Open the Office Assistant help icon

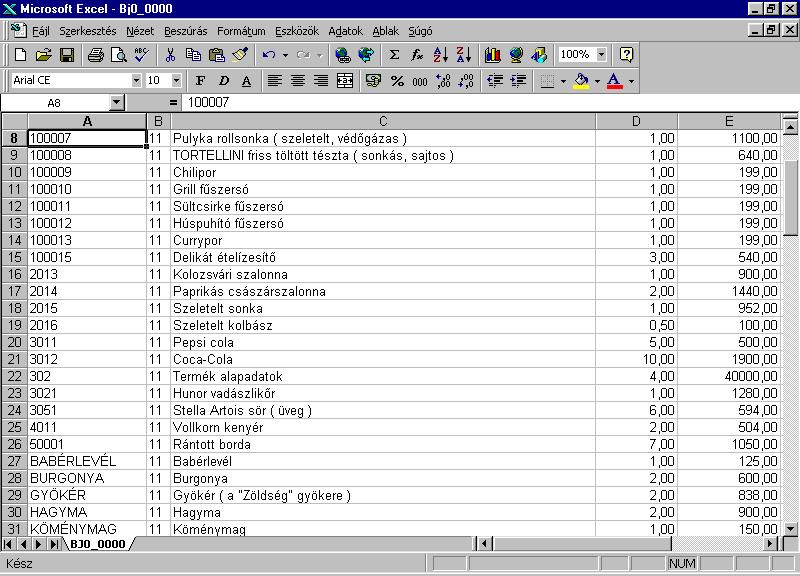point(626,55)
